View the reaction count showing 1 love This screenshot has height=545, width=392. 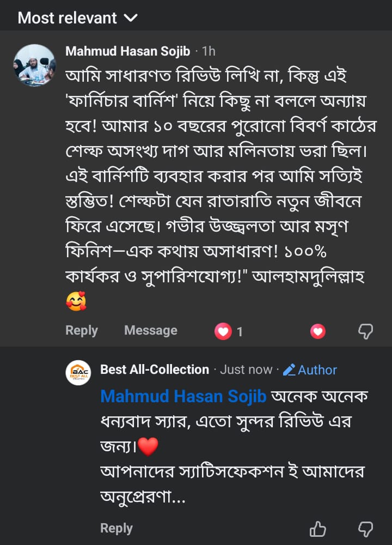pyautogui.click(x=229, y=331)
